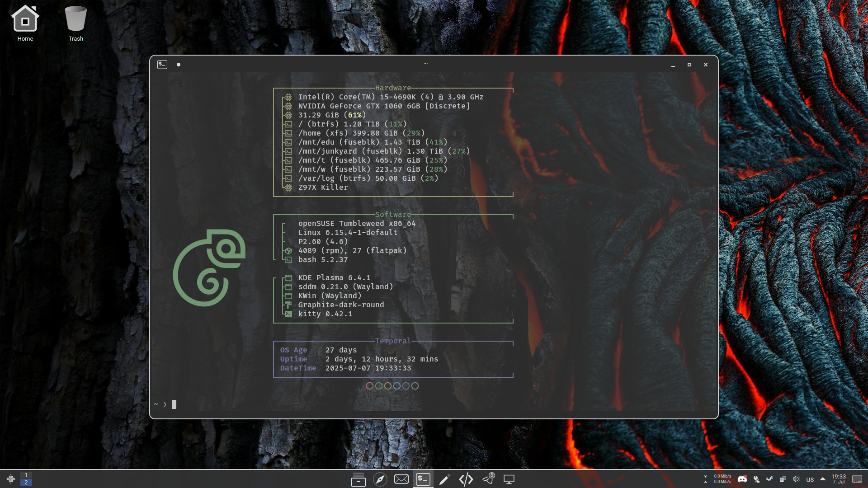The height and width of the screenshot is (488, 868).
Task: Open the Trash desktop icon
Action: point(75,23)
